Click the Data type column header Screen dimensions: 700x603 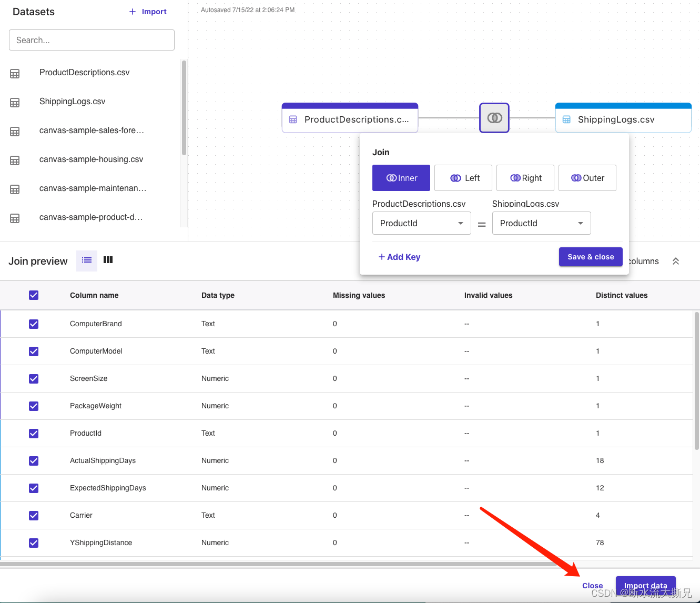[218, 295]
